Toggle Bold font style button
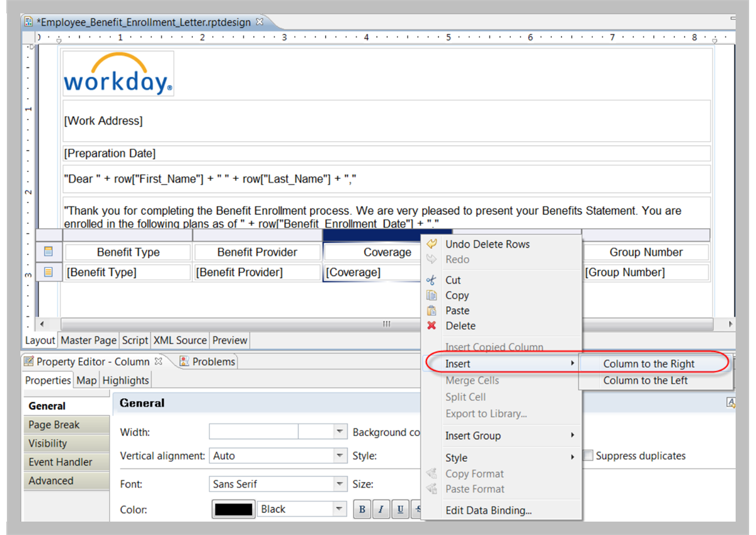 [362, 509]
